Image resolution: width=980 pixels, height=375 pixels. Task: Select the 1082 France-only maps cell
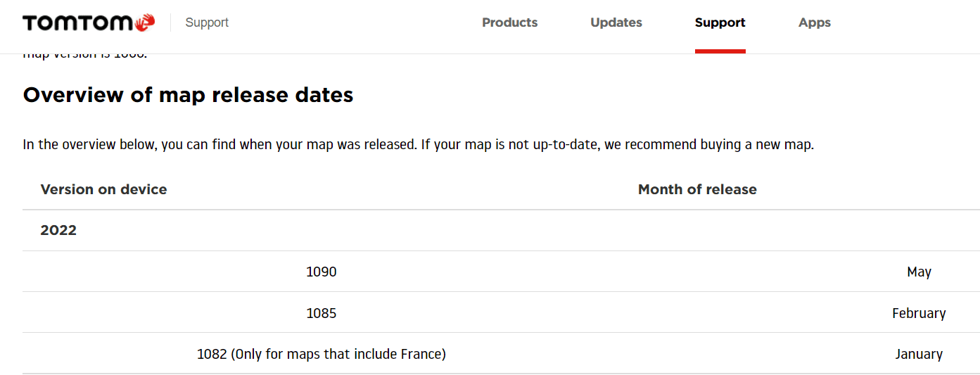(322, 354)
